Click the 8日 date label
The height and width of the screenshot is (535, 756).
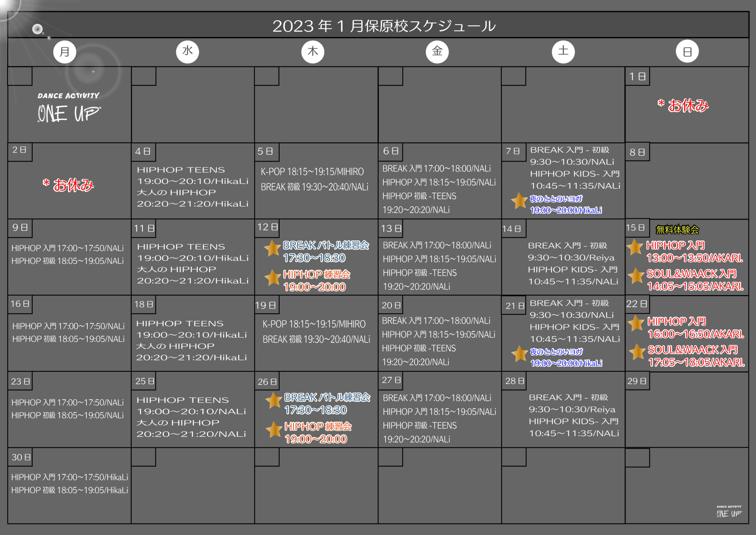point(638,152)
